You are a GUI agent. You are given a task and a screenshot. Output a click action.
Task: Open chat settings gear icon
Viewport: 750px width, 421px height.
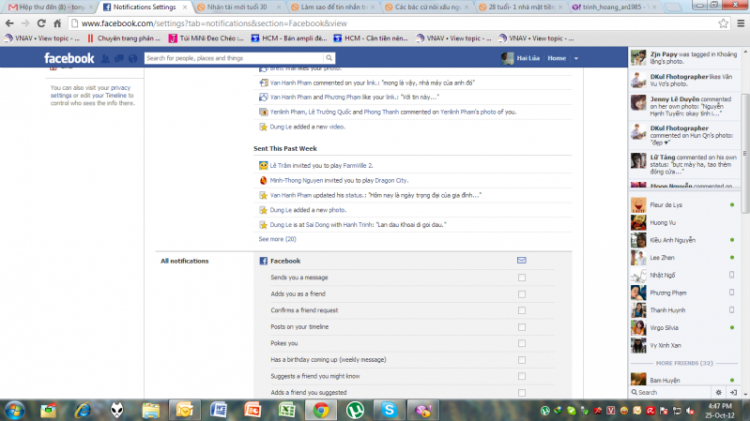pyautogui.click(x=718, y=392)
